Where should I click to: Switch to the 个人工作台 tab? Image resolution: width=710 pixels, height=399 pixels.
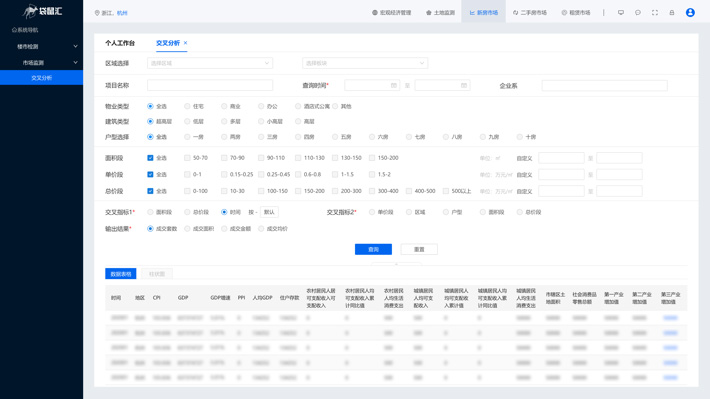(x=120, y=43)
